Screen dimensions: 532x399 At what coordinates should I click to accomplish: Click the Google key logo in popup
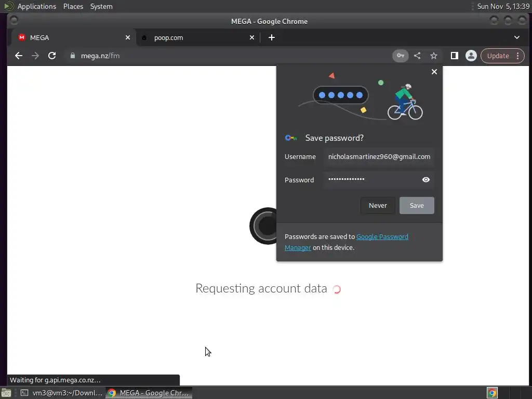click(x=291, y=138)
